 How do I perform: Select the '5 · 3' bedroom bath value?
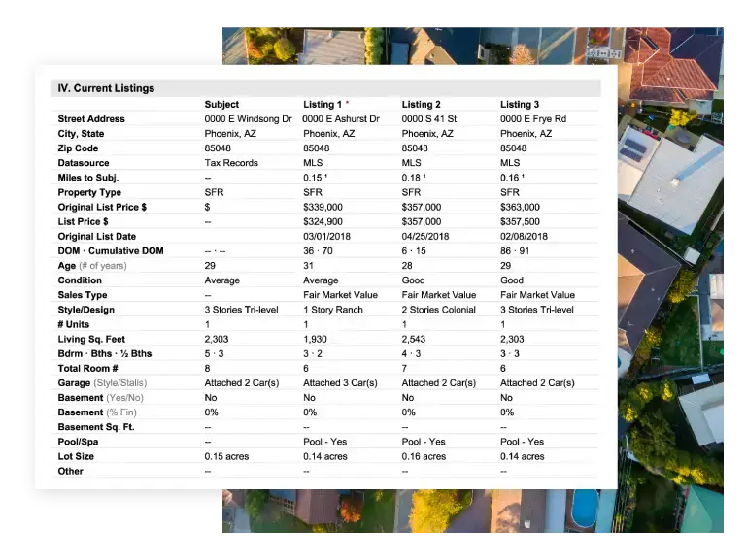coord(214,354)
